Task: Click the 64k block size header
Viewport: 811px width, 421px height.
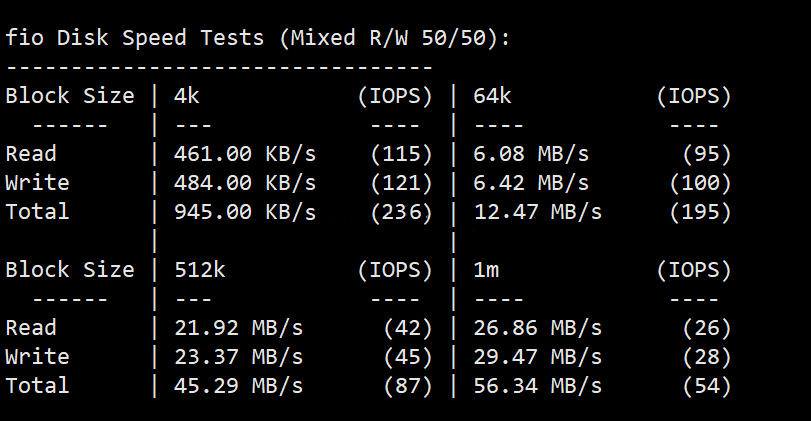Action: [x=492, y=96]
